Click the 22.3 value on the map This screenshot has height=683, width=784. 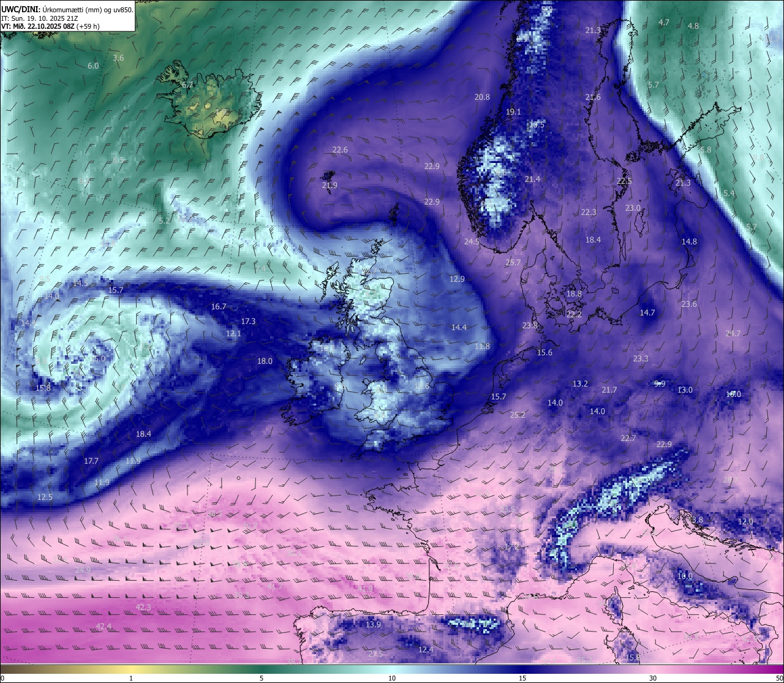click(589, 213)
